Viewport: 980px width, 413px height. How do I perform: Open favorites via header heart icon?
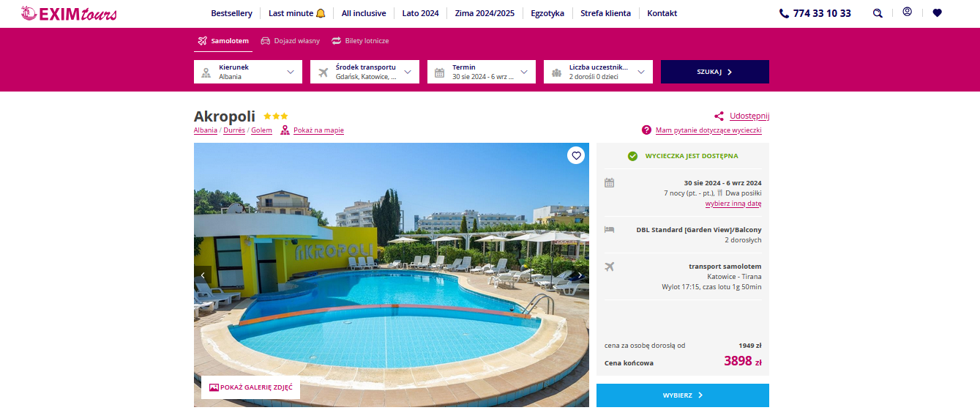pyautogui.click(x=938, y=13)
